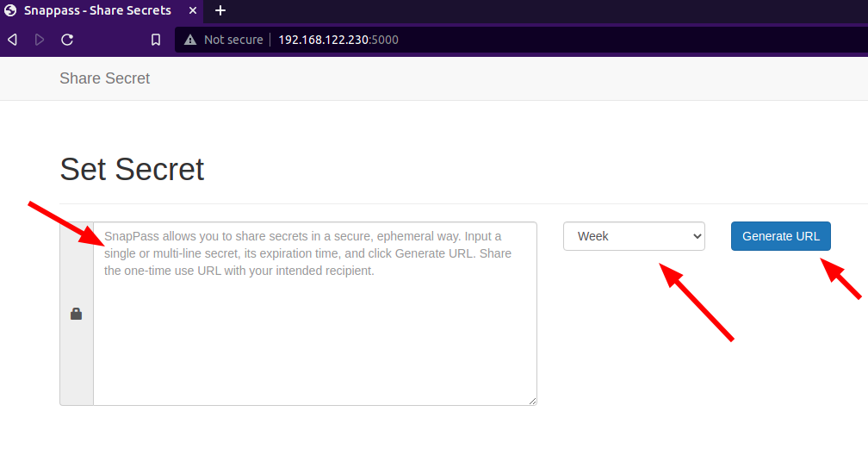Focus the secret text area

[x=315, y=314]
